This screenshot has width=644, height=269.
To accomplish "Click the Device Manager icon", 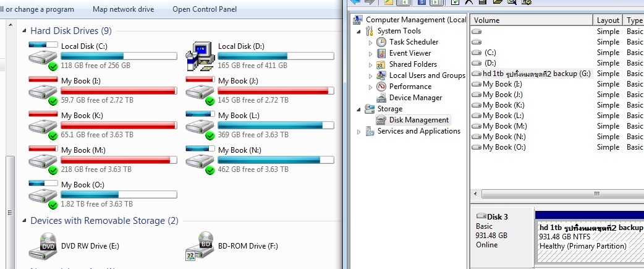I will [381, 98].
